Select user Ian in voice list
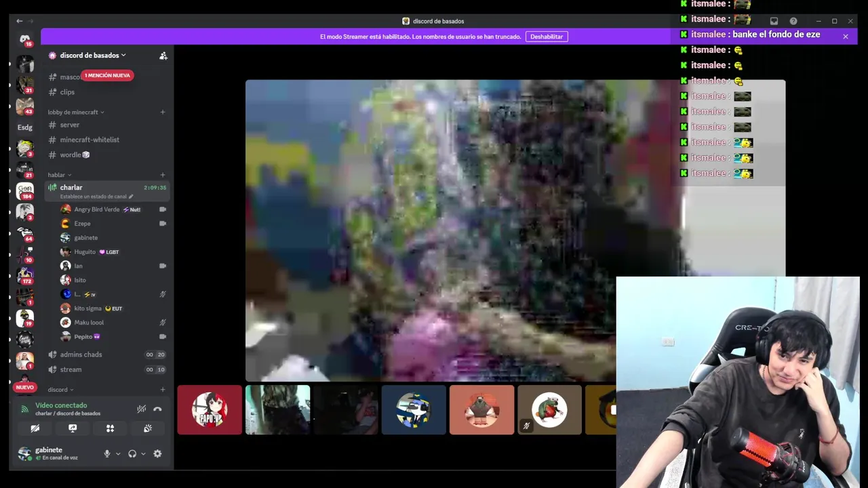868x488 pixels. tap(113, 266)
